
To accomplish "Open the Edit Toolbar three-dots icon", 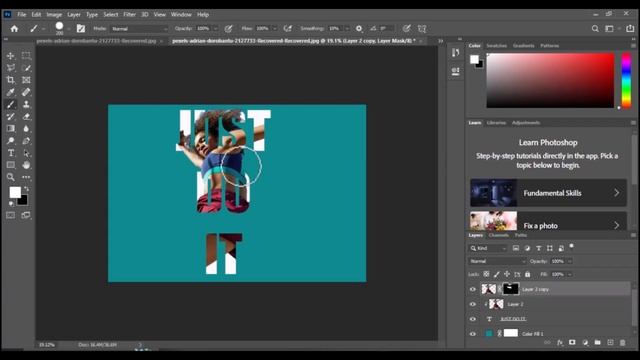I will click(26, 177).
